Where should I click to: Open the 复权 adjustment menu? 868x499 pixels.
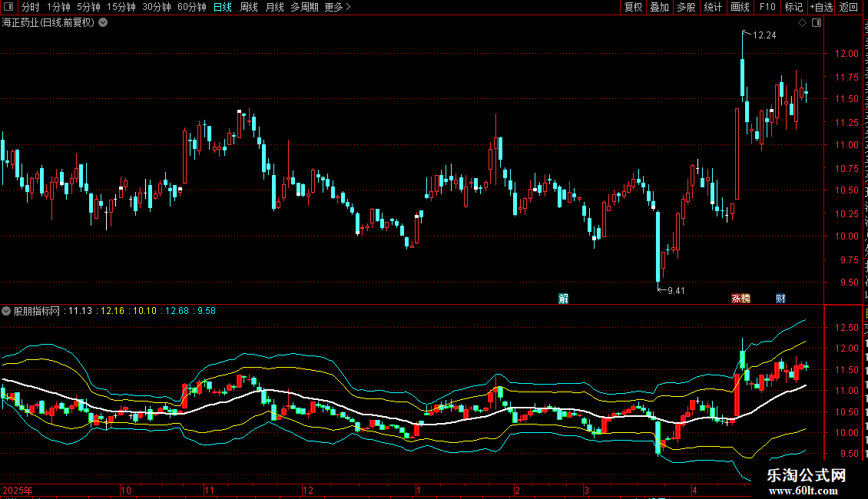point(633,7)
